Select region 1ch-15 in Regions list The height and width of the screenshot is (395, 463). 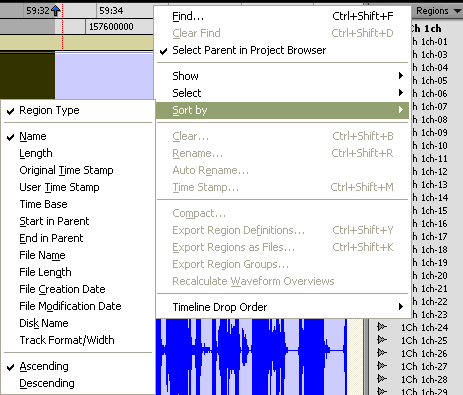(430, 211)
